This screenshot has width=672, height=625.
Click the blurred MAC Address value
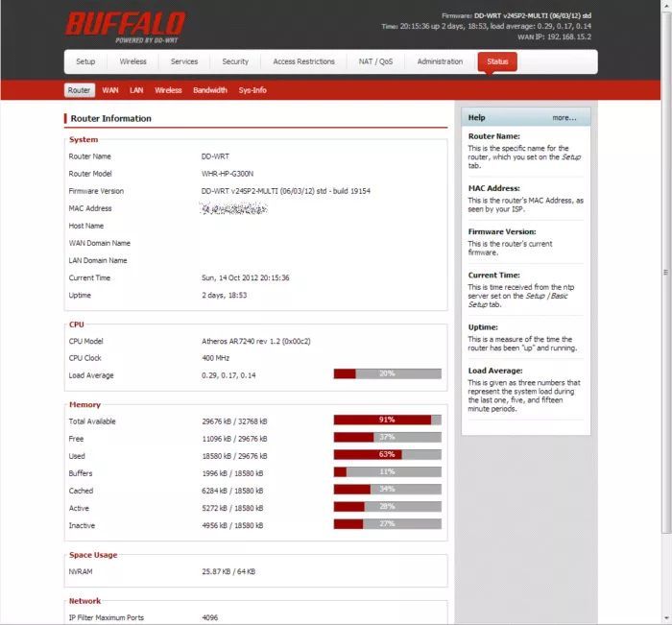pyautogui.click(x=233, y=208)
